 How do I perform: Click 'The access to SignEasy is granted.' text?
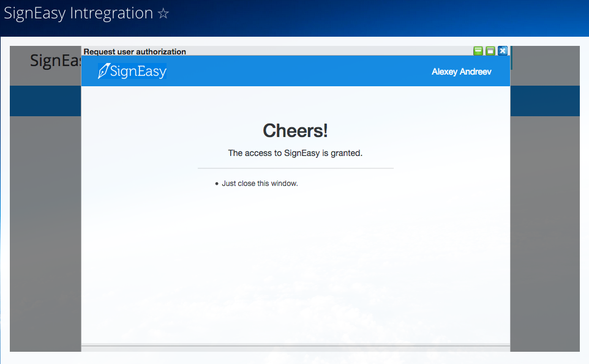[x=295, y=153]
